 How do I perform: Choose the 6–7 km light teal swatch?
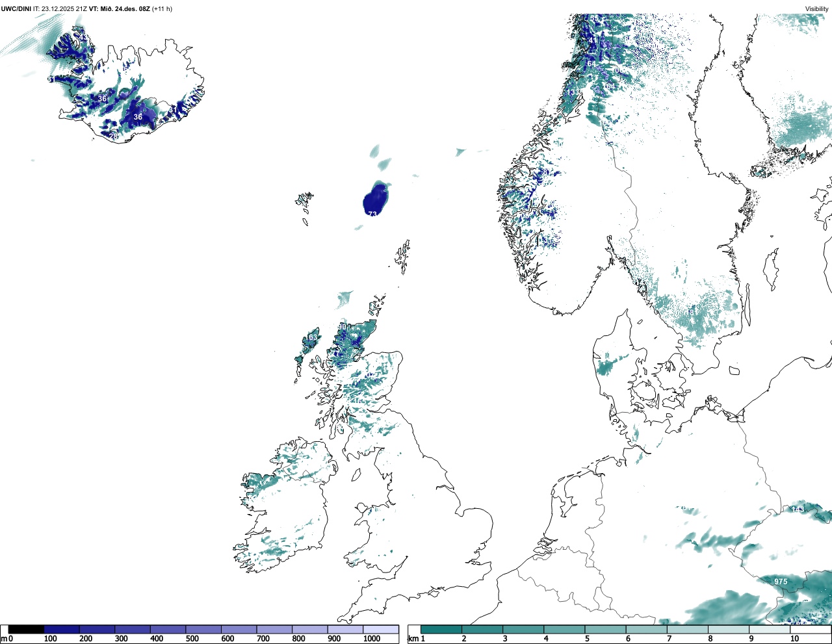coord(646,629)
